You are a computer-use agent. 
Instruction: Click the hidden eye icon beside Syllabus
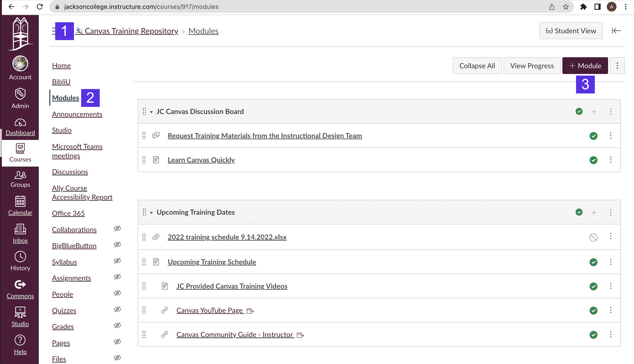[117, 261]
